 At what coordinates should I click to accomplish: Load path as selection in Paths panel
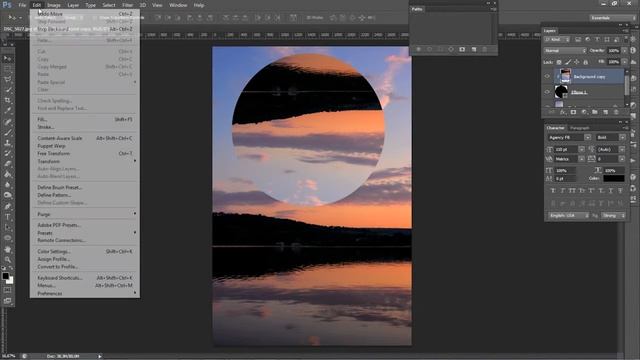point(440,49)
